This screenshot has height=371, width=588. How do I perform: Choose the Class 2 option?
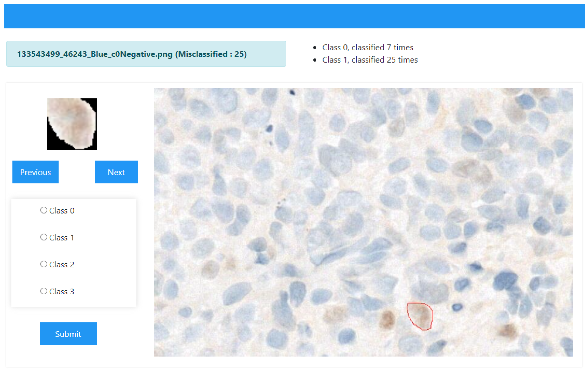tap(44, 264)
